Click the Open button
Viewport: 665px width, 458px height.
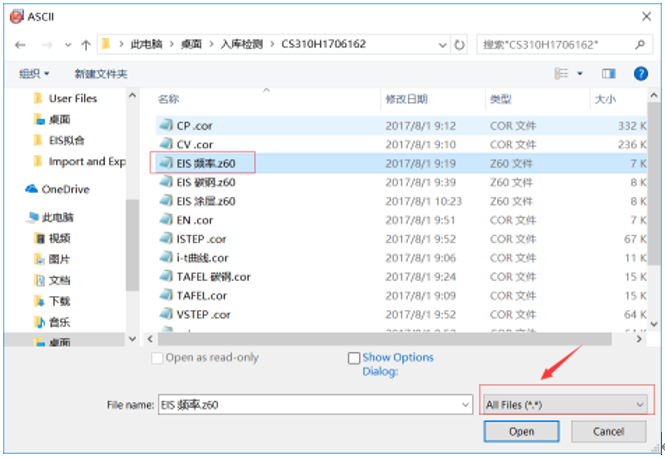521,431
